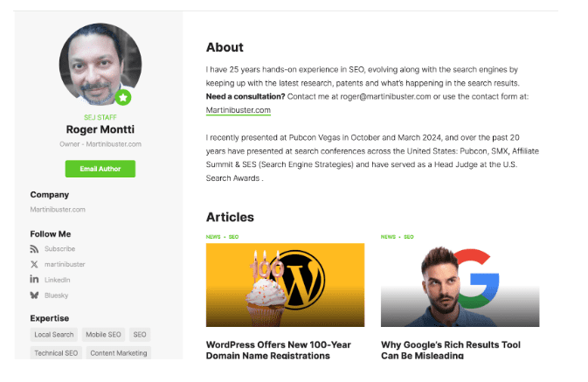Select the Local Search expertise tag
Screen dimensions: 588x382
(54, 335)
